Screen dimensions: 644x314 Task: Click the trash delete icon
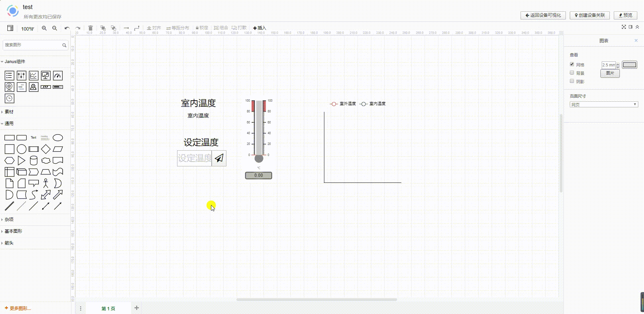(x=90, y=28)
